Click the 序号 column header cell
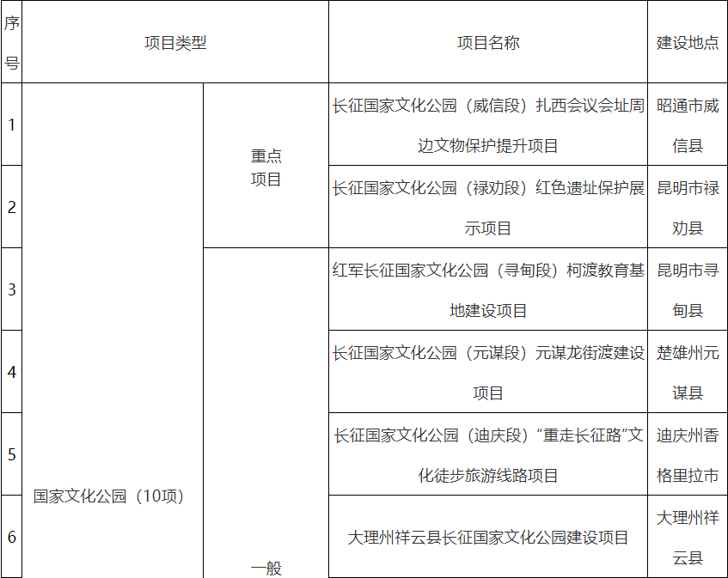Screen dimensions: 728x578 point(11,42)
